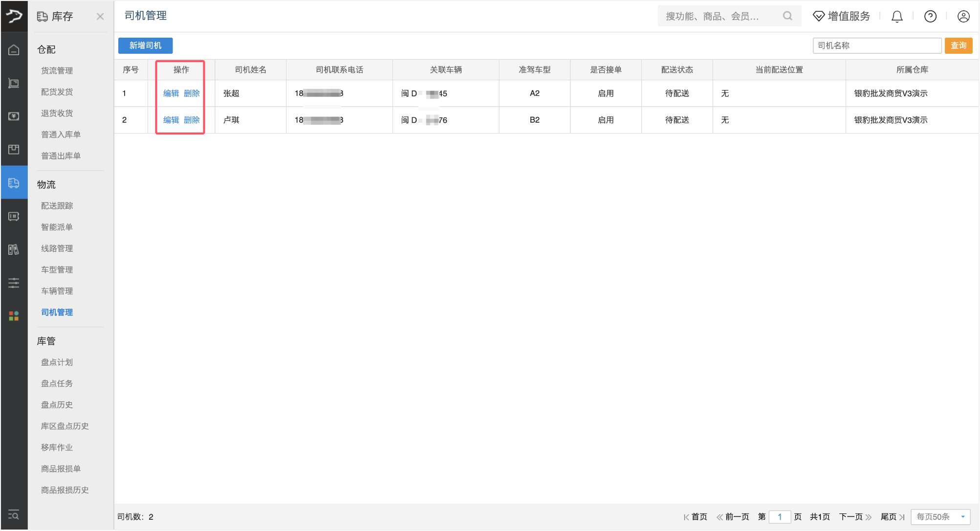The width and height of the screenshot is (980, 531).
Task: Click 编辑 link for driver 张超
Action: [171, 93]
